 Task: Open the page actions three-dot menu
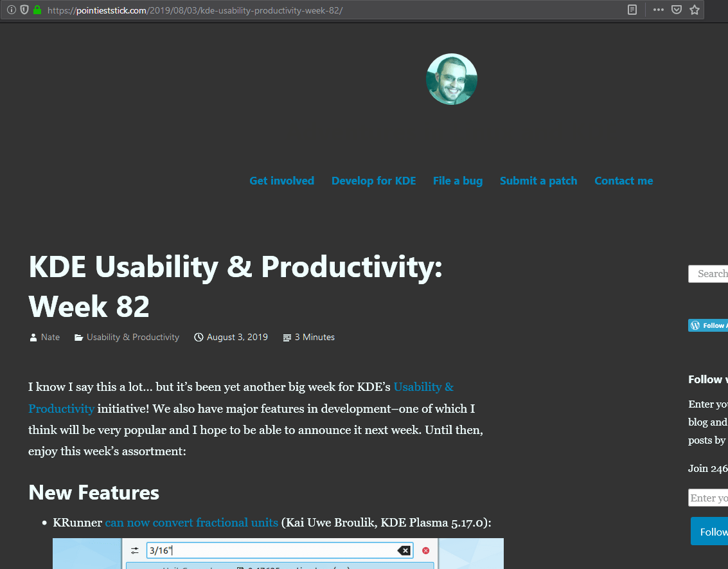pos(659,10)
